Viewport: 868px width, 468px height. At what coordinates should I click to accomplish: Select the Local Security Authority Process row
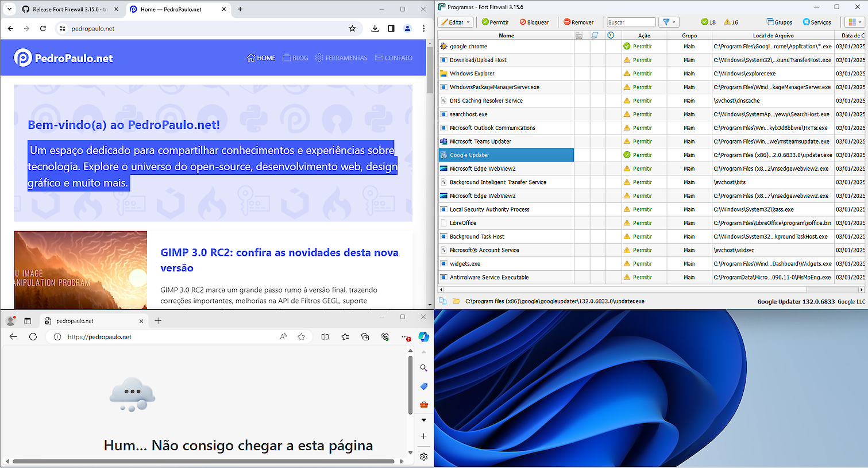pos(651,209)
